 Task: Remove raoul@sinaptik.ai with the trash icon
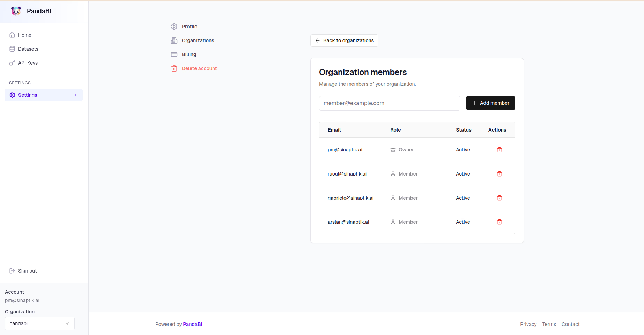pos(499,174)
